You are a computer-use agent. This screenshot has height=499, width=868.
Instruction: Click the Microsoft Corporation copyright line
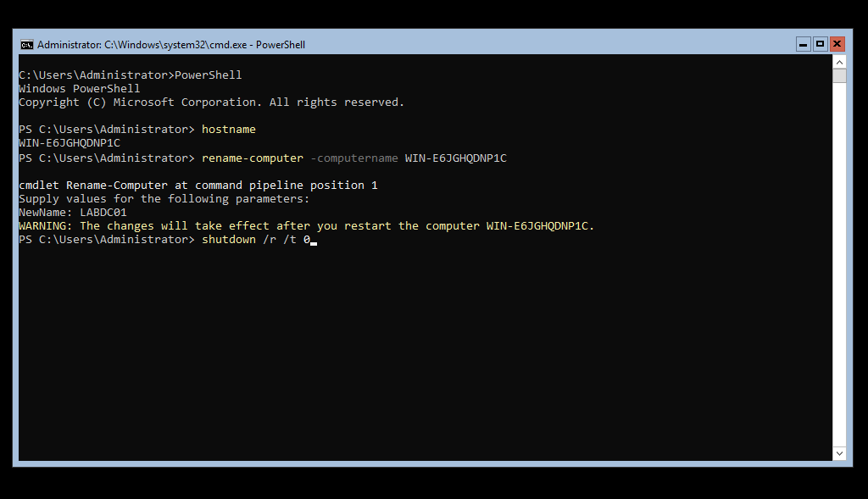(211, 103)
